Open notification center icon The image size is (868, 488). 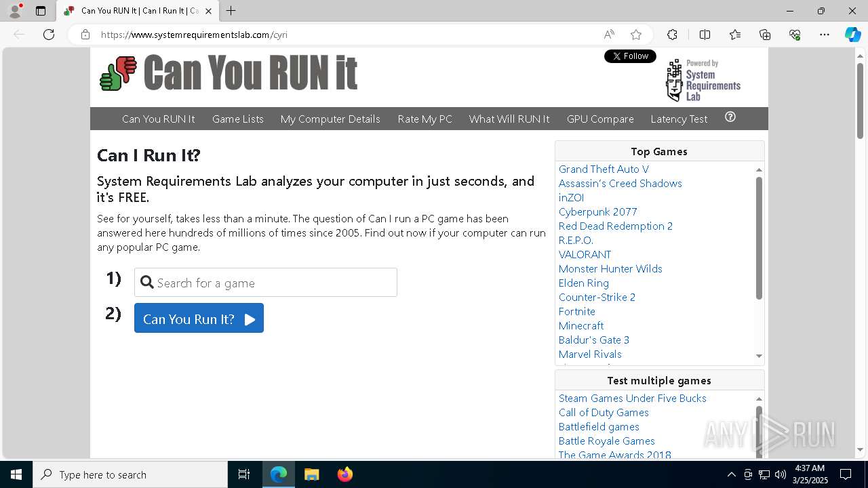coord(846,474)
